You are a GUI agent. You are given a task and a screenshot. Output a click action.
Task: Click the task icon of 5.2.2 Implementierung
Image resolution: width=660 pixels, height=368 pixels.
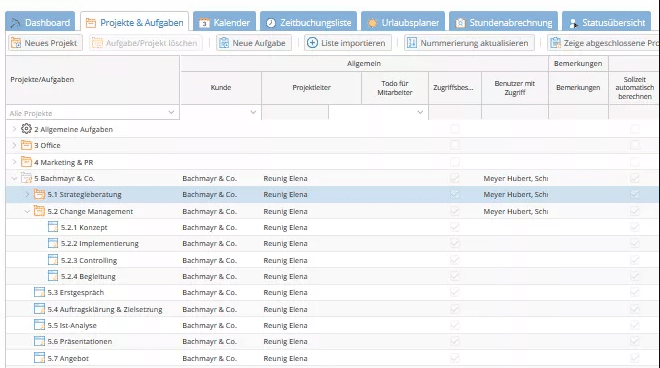tap(53, 243)
